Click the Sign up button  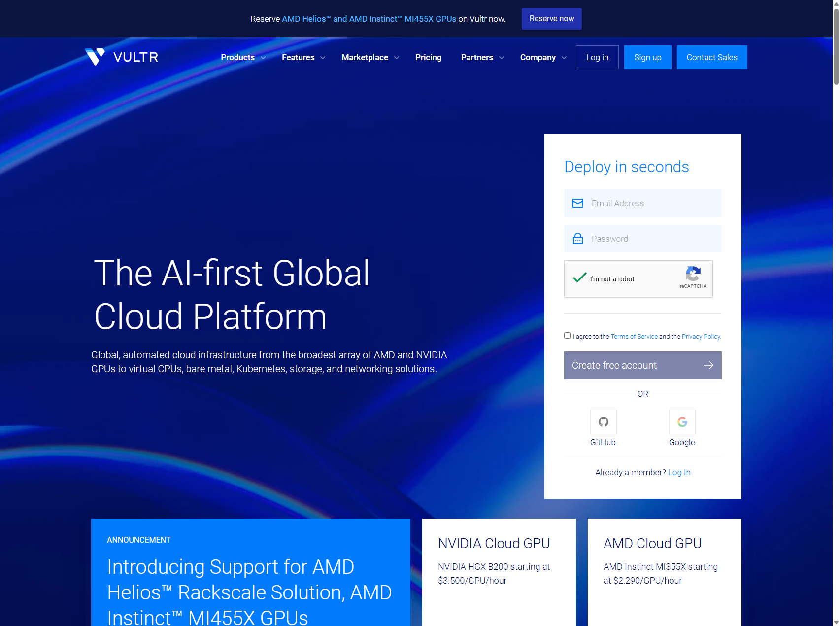point(648,57)
